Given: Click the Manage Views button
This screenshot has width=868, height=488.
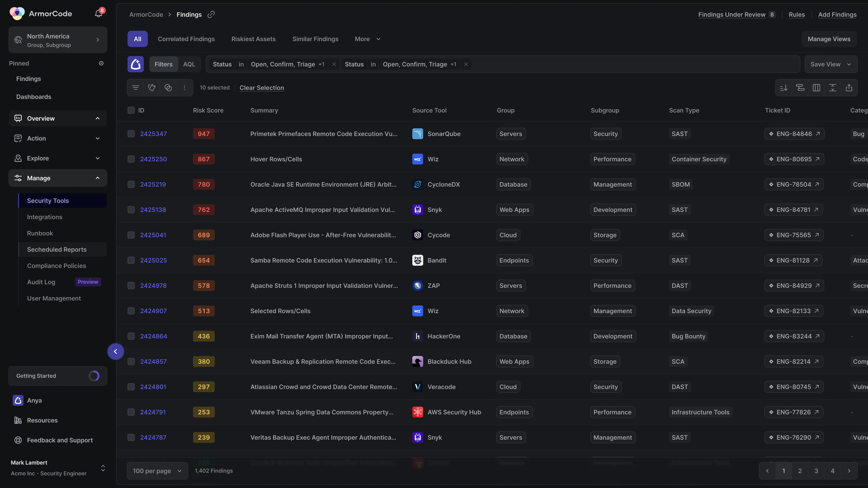Looking at the screenshot, I should [x=829, y=39].
